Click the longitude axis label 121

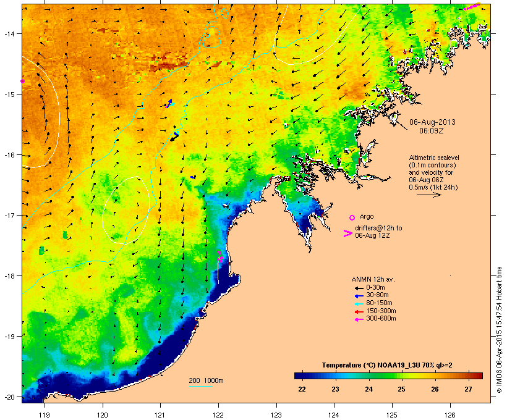pyautogui.click(x=160, y=415)
